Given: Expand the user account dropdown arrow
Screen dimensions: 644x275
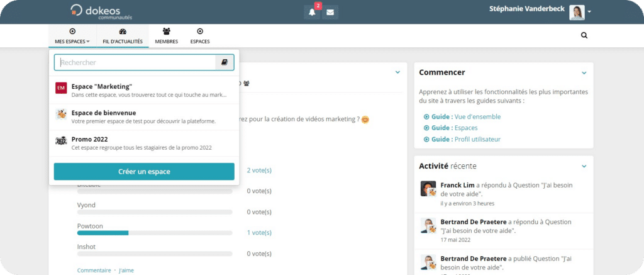Looking at the screenshot, I should (589, 13).
